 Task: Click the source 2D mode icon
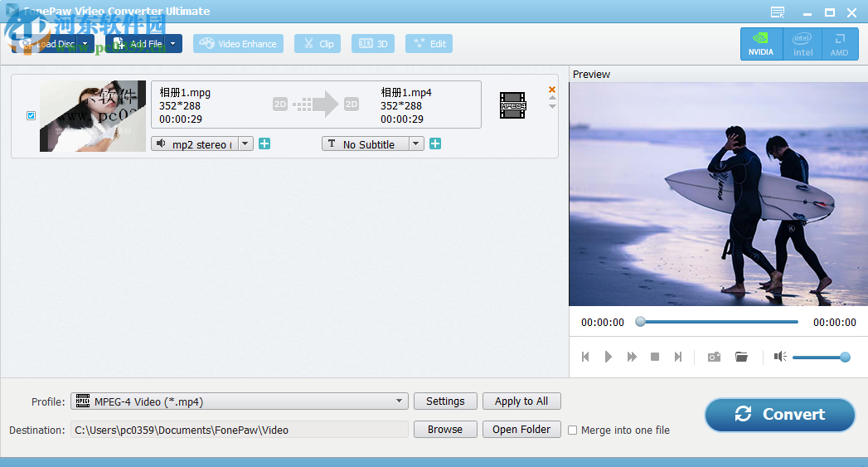click(x=281, y=105)
